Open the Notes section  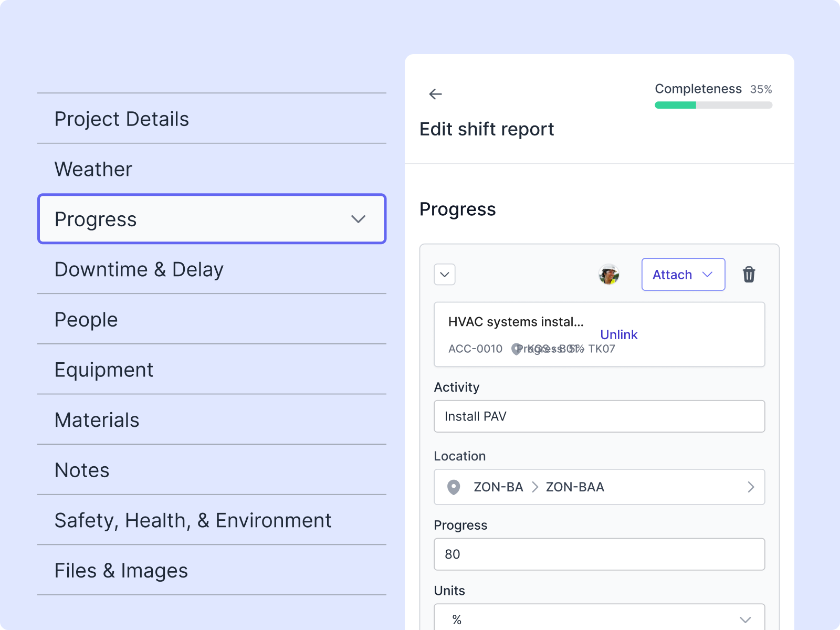pos(212,470)
